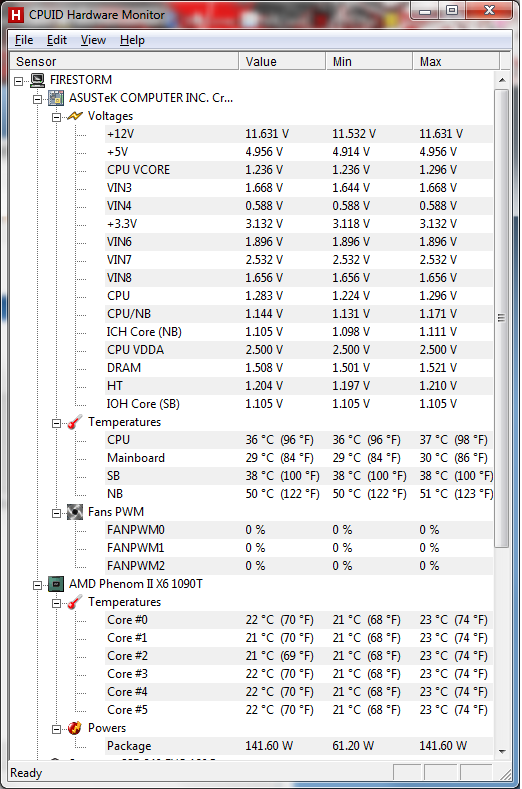Select the Mainboard temperature row

pos(299,458)
